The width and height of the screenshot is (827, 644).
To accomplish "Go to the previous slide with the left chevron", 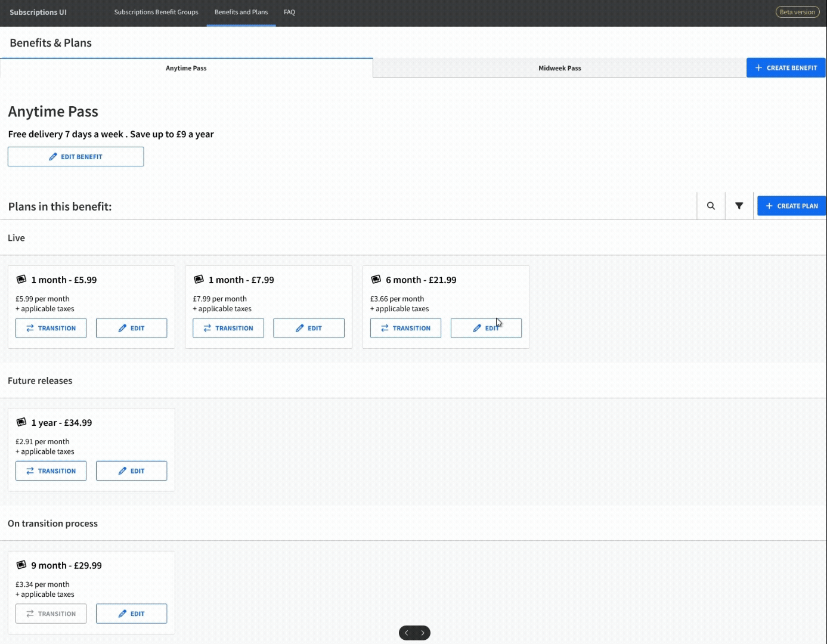I will pyautogui.click(x=407, y=633).
